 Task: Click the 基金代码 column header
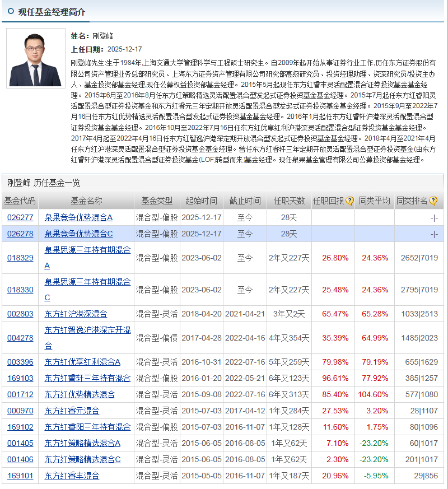20,201
